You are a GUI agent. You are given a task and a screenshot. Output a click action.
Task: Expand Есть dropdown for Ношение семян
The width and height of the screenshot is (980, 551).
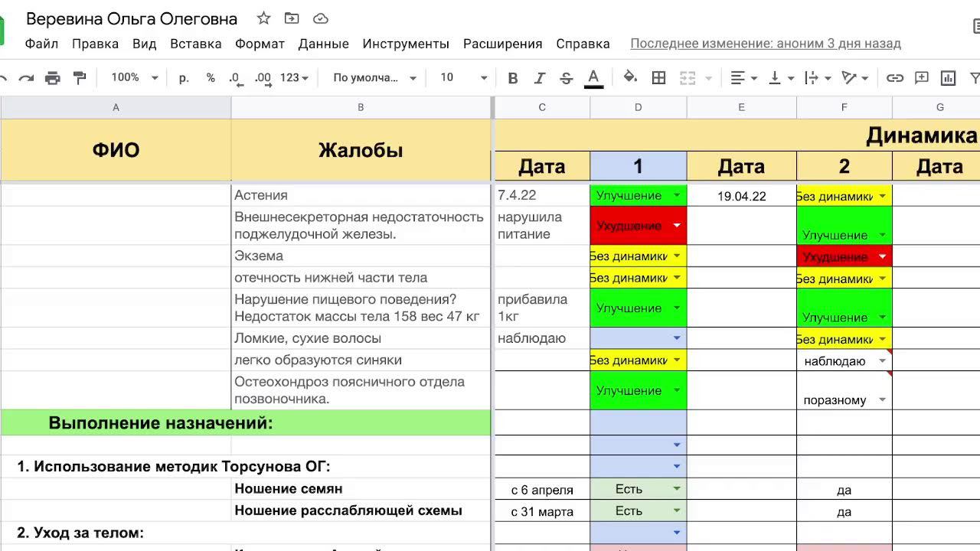click(677, 488)
